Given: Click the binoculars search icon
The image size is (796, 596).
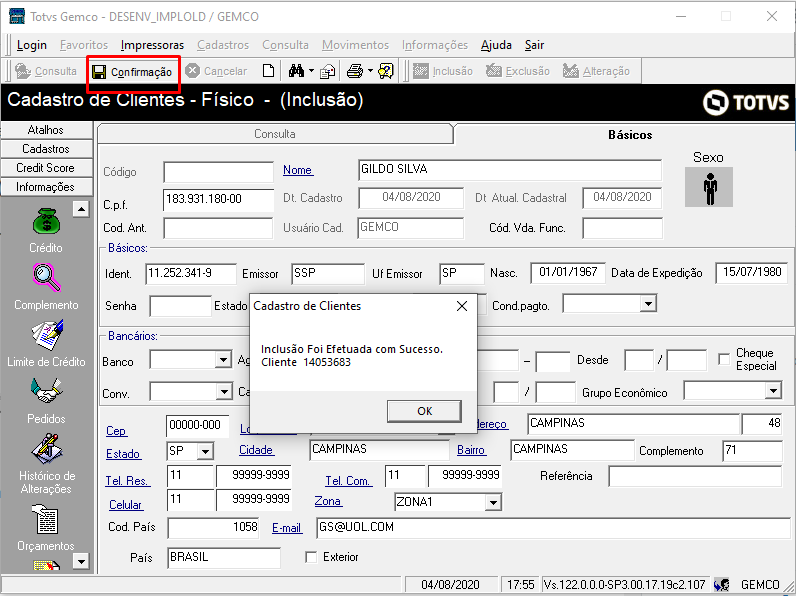Looking at the screenshot, I should coord(296,71).
